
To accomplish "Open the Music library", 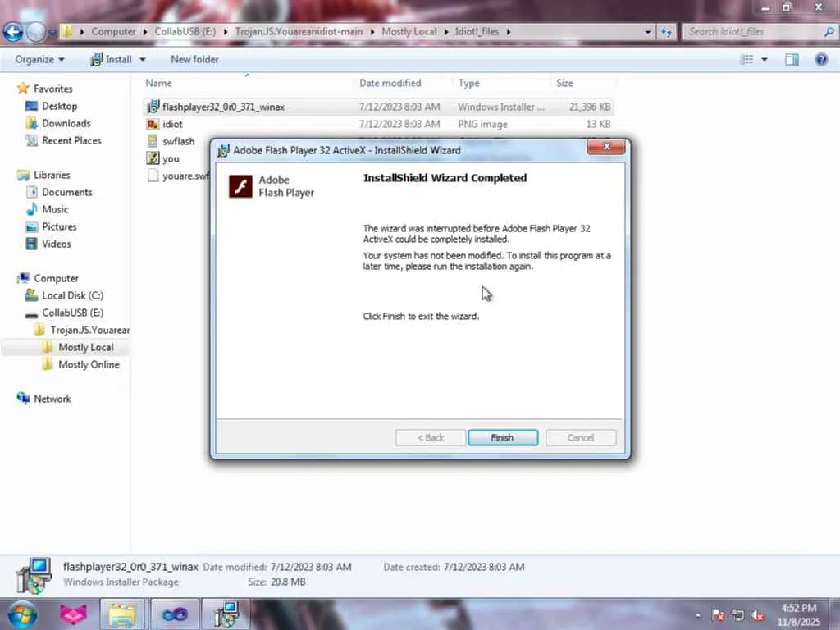I will point(55,209).
